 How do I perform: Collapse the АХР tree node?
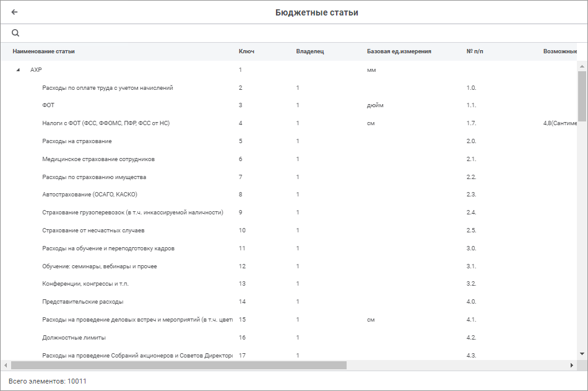(18, 70)
